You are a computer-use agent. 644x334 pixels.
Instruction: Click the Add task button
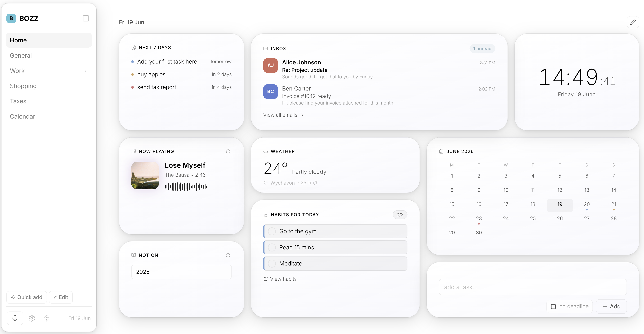pyautogui.click(x=611, y=306)
